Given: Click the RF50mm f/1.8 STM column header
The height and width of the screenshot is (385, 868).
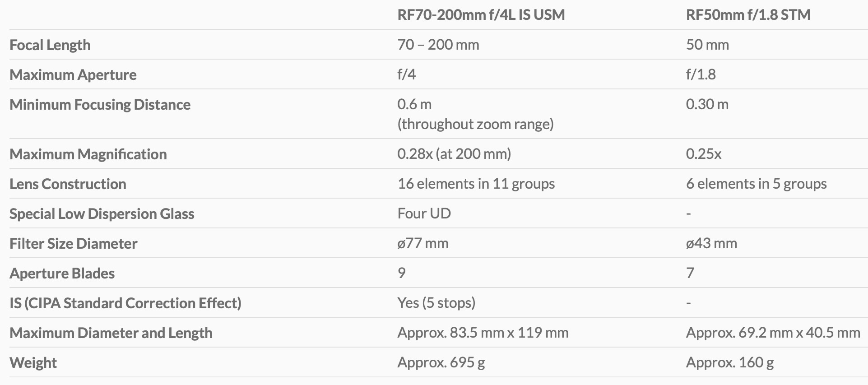Looking at the screenshot, I should point(748,15).
